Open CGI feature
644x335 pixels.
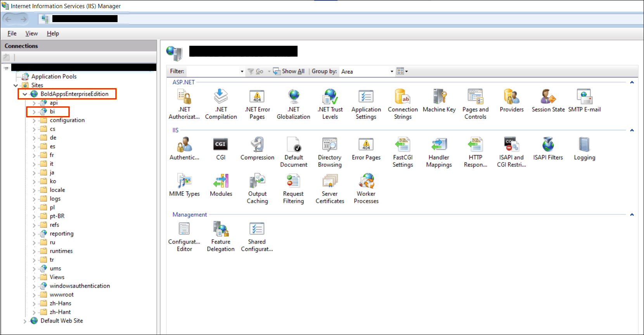pos(221,149)
